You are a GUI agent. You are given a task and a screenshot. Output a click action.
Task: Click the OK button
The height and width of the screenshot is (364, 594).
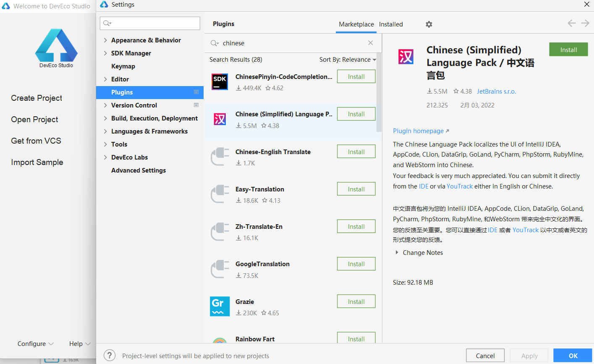573,356
